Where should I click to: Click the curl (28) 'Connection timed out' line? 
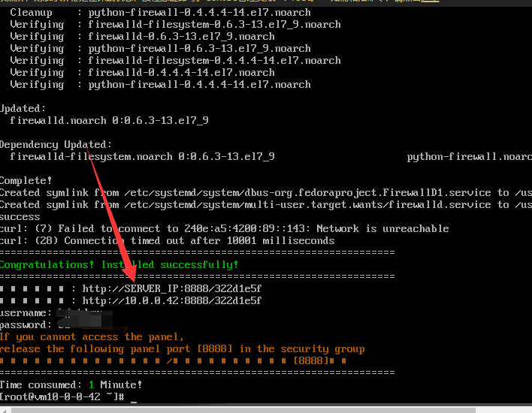point(168,240)
